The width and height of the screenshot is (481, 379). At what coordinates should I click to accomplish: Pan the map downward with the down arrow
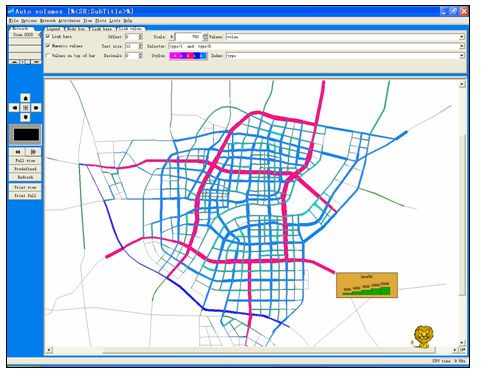[26, 117]
